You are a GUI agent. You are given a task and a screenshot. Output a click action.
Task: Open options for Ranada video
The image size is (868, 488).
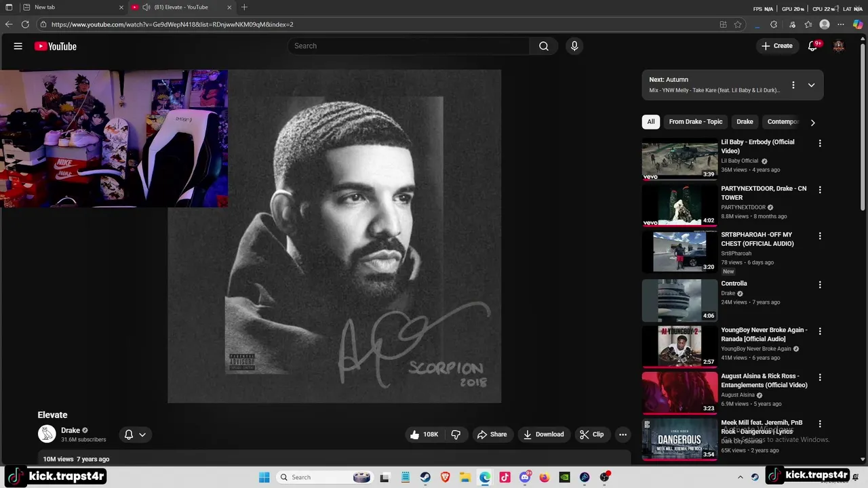(820, 331)
